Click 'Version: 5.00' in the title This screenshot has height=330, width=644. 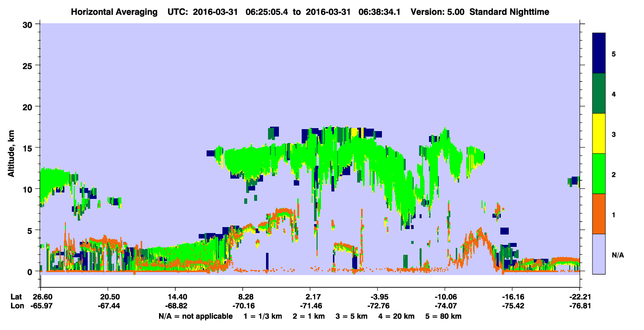pyautogui.click(x=437, y=12)
